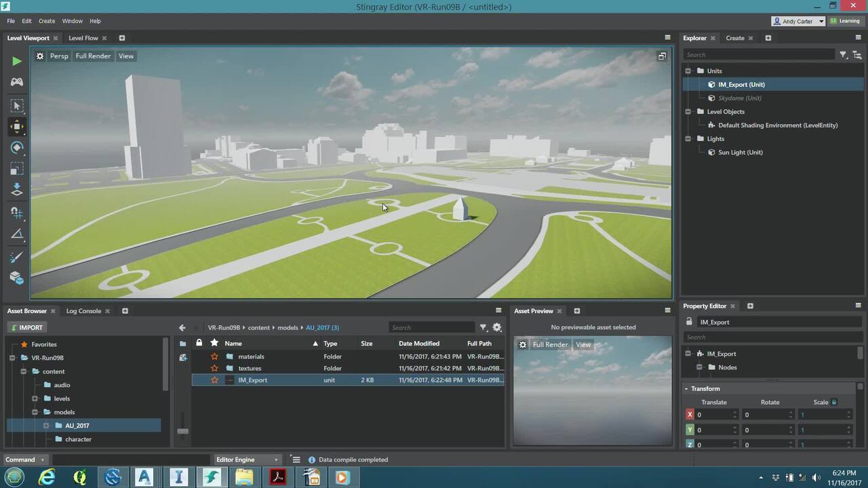Expand the AU_2017 folder node

point(46,426)
